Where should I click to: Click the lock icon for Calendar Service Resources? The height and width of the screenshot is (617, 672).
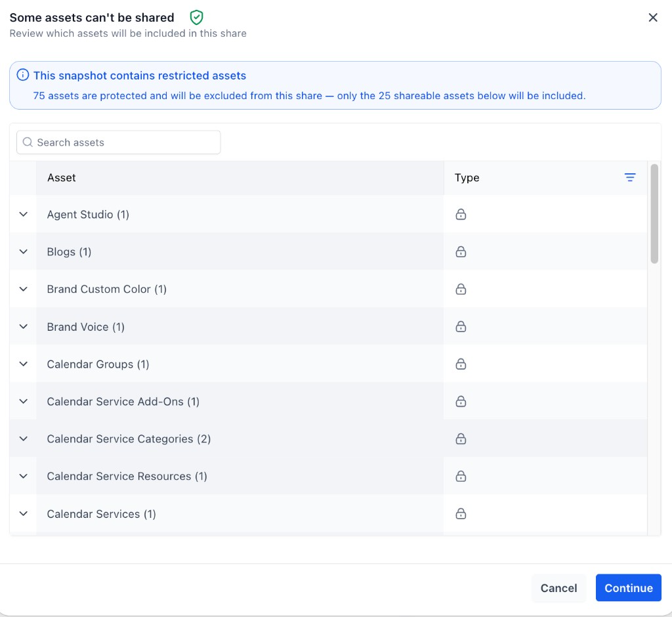[x=461, y=477]
